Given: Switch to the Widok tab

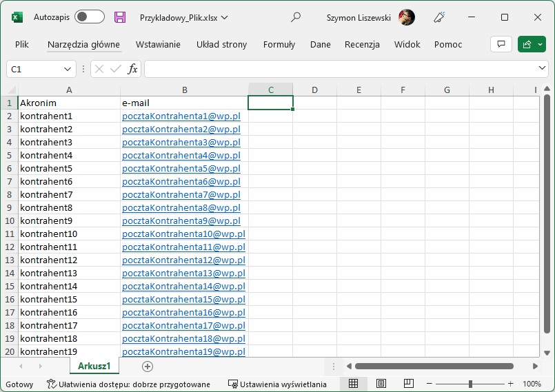Looking at the screenshot, I should [x=407, y=45].
